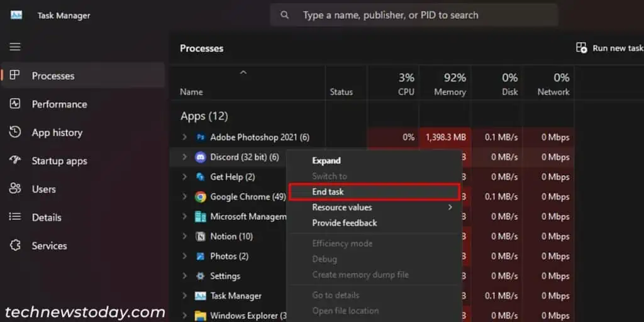Choose Expand in the context menu
Viewport: 644px width, 322px height.
click(x=374, y=160)
